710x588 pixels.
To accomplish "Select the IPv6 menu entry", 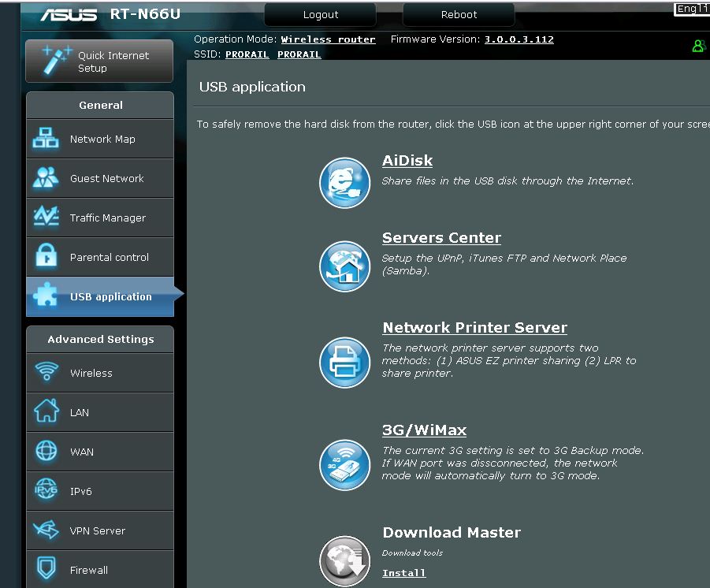I will pyautogui.click(x=100, y=491).
